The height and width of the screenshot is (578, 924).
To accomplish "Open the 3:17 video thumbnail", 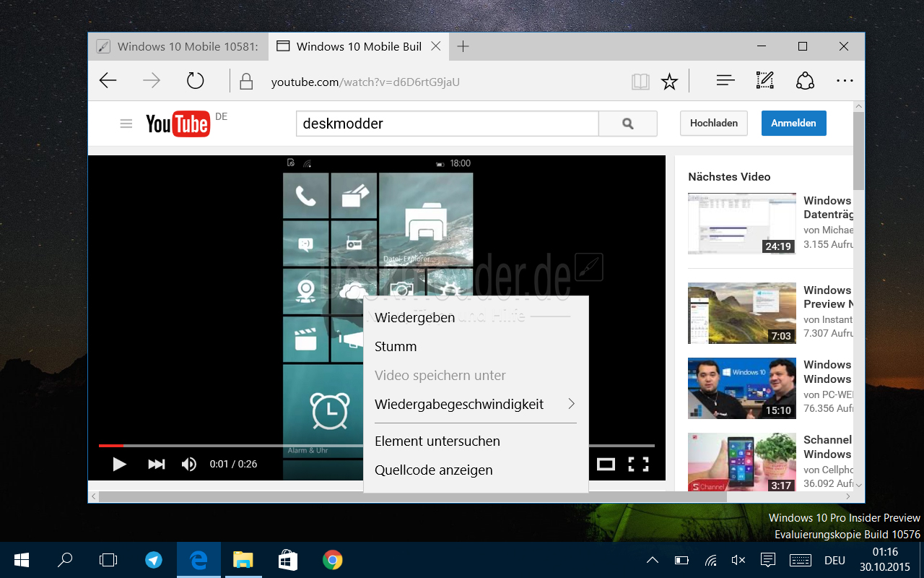I will 741,462.
